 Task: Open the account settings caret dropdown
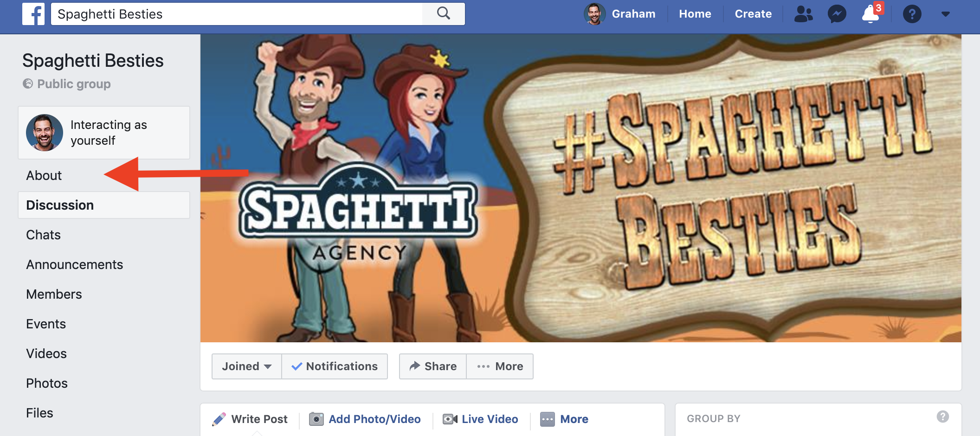pos(946,14)
